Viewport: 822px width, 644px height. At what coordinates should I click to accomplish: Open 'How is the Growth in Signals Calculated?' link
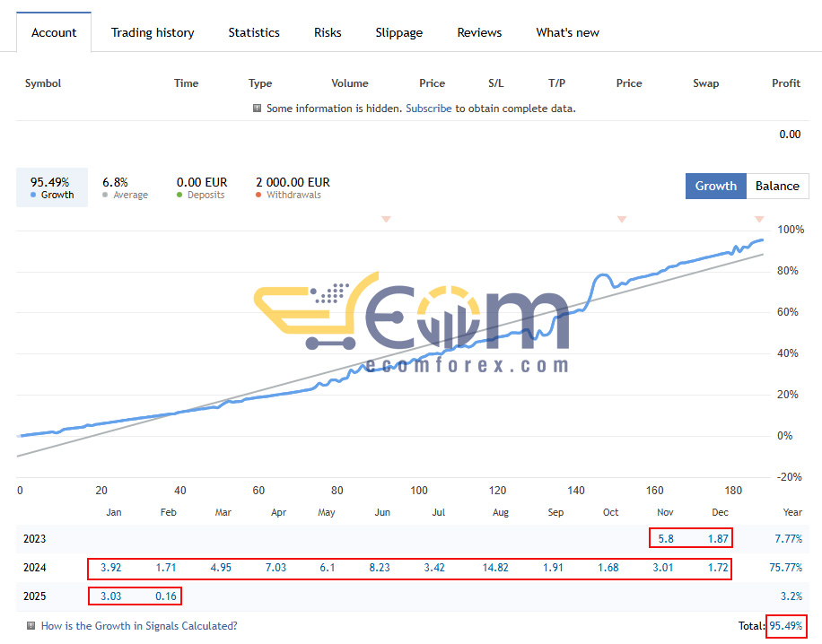pos(139,626)
